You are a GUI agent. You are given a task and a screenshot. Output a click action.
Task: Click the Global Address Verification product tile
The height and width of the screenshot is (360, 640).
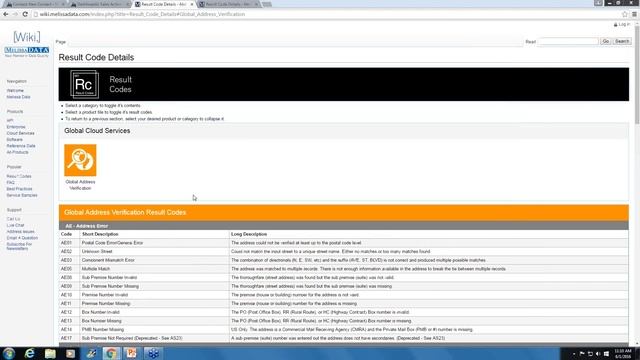[80, 160]
